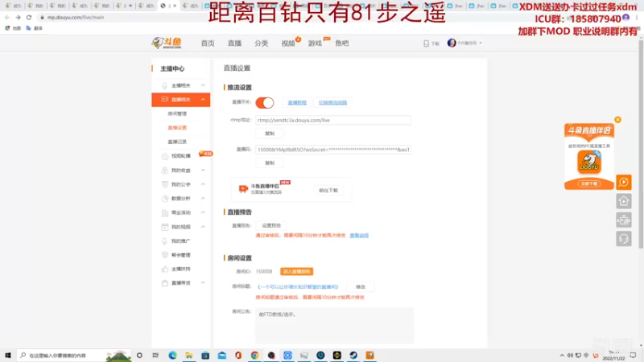The width and height of the screenshot is (644, 362).
Task: Copy the rtmp address with 复制
Action: pos(270,134)
